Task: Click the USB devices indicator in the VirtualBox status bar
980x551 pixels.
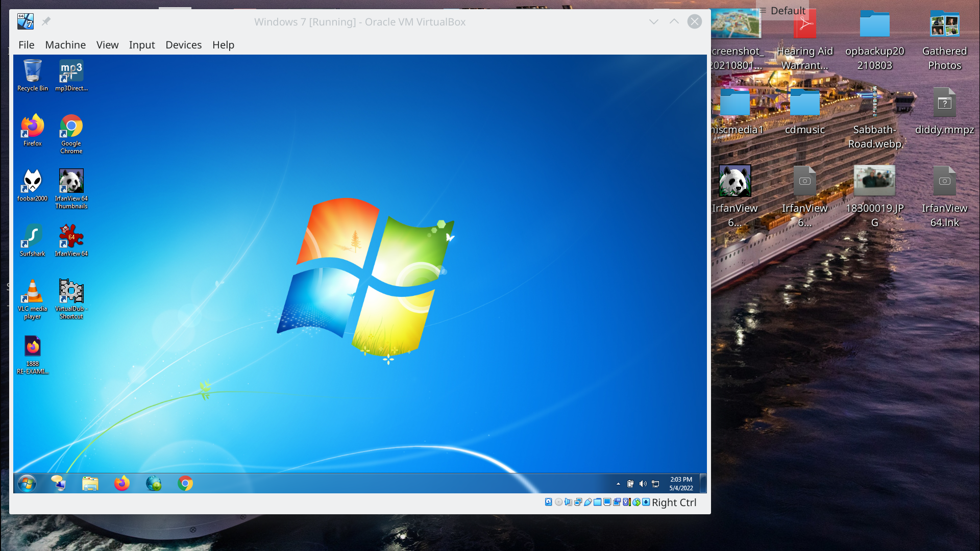Action: pos(587,502)
